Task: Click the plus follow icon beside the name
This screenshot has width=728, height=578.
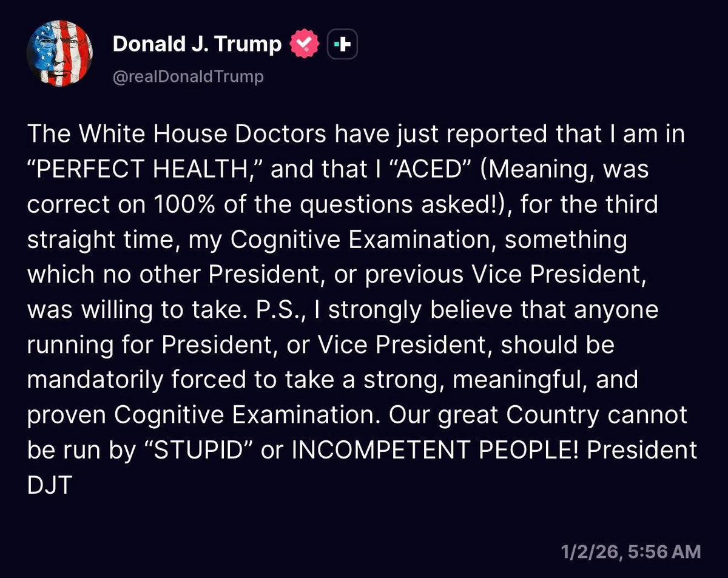Action: (343, 45)
